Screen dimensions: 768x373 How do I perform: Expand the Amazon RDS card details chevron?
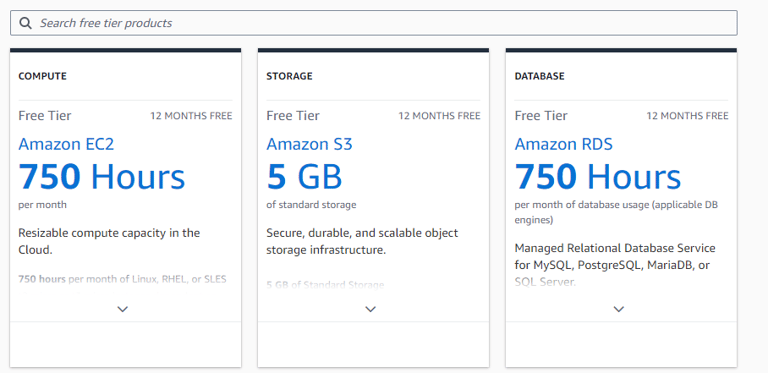(619, 309)
